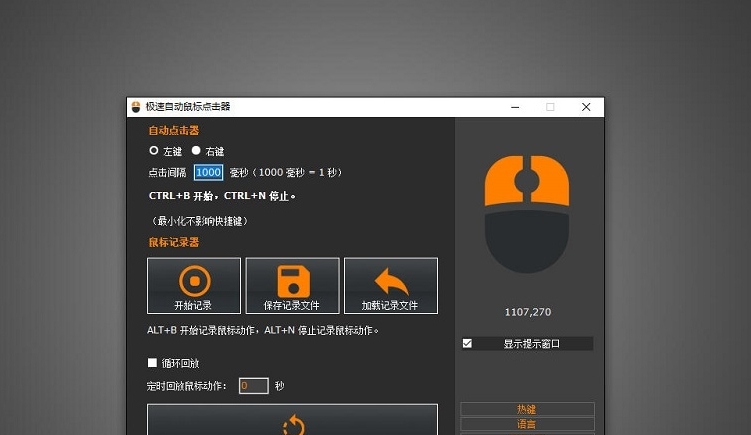Click the 鼠标记录器 section heading
The height and width of the screenshot is (435, 751).
pyautogui.click(x=174, y=242)
